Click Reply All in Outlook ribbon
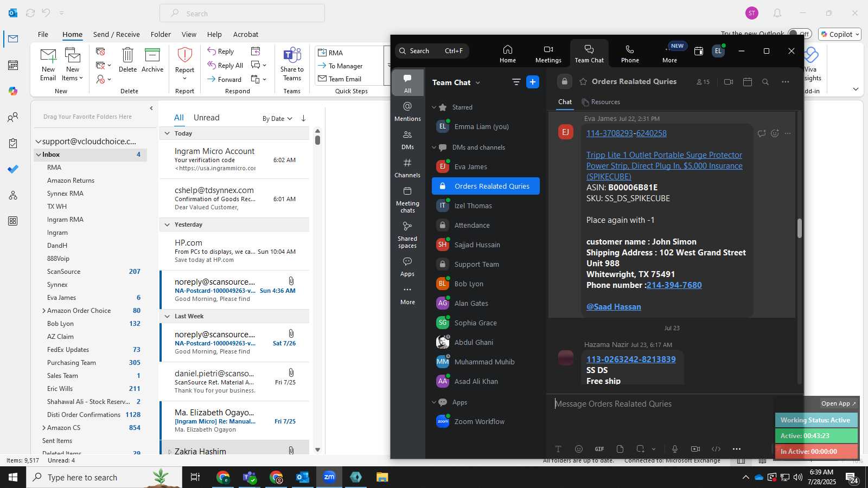 (x=225, y=66)
